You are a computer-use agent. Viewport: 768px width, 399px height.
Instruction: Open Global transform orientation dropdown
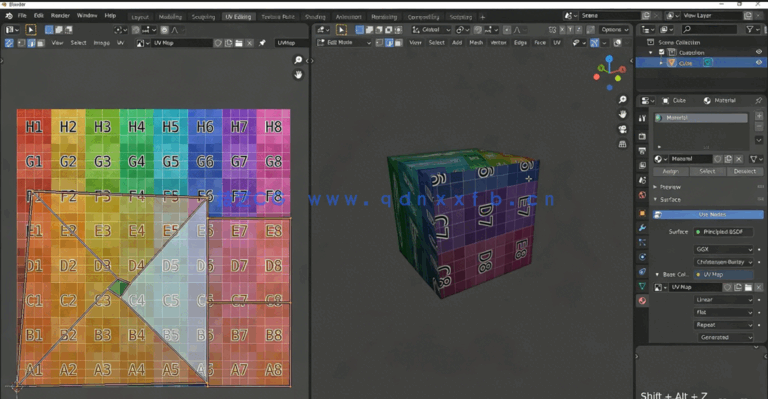tap(431, 30)
